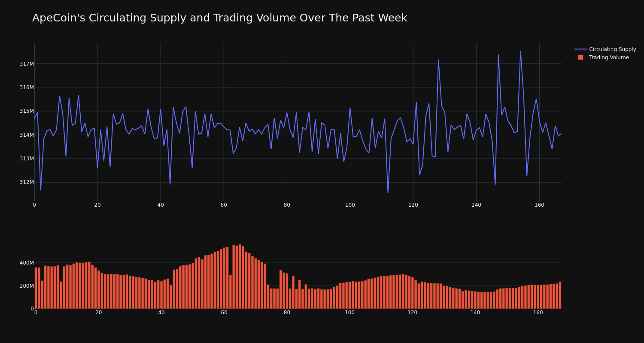This screenshot has height=343, width=644.
Task: Click the 313M y-axis label
Action: pyautogui.click(x=27, y=159)
